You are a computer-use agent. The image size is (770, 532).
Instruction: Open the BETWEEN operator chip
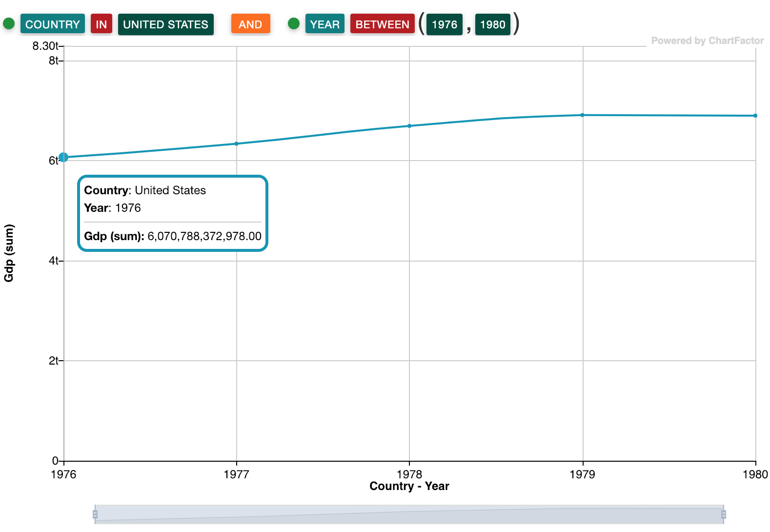point(382,24)
